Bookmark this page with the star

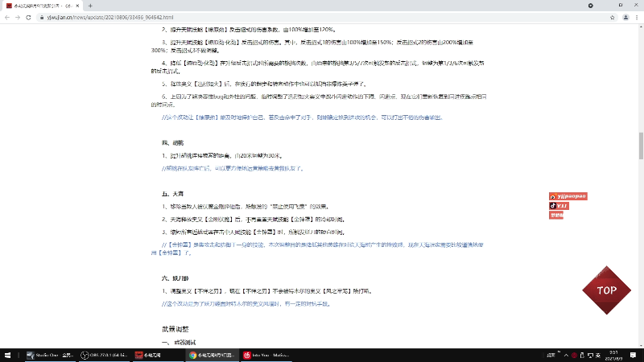[x=613, y=17]
